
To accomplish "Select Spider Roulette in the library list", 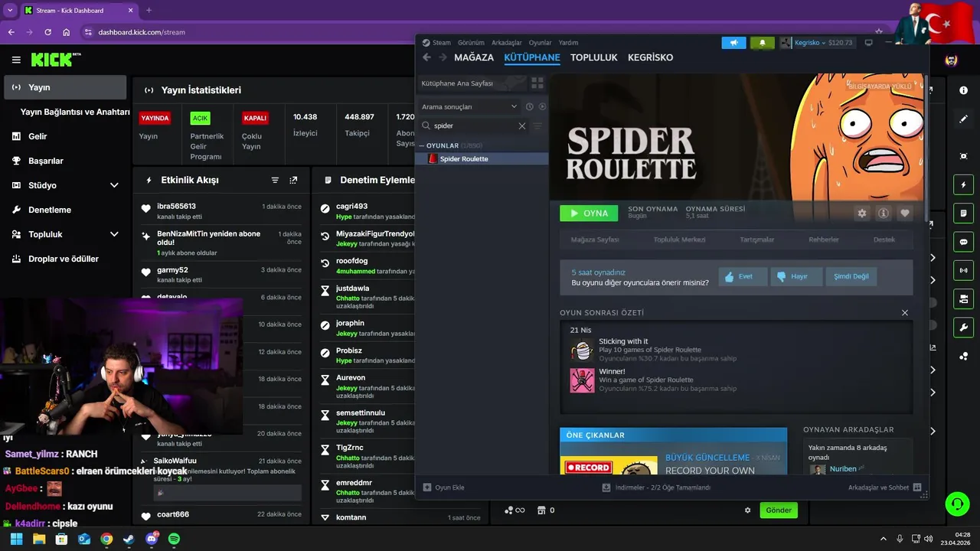I will [482, 158].
